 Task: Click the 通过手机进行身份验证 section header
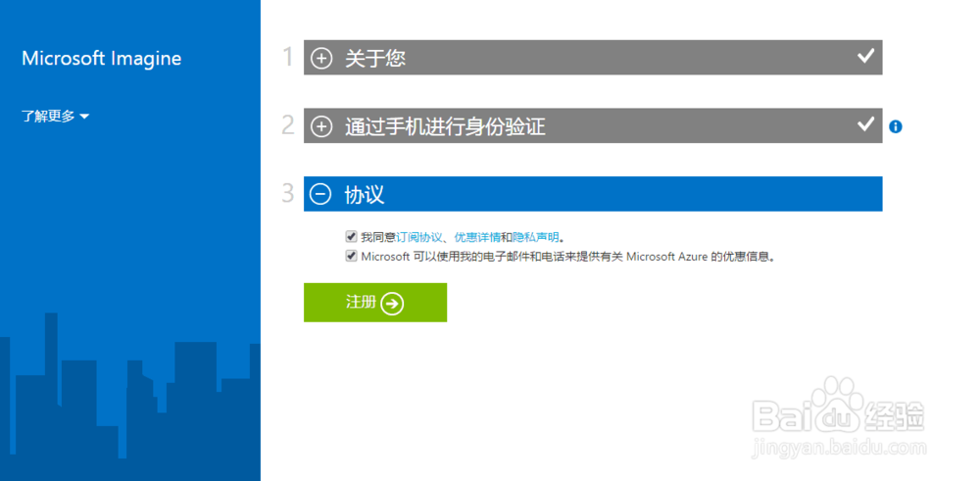click(x=593, y=125)
